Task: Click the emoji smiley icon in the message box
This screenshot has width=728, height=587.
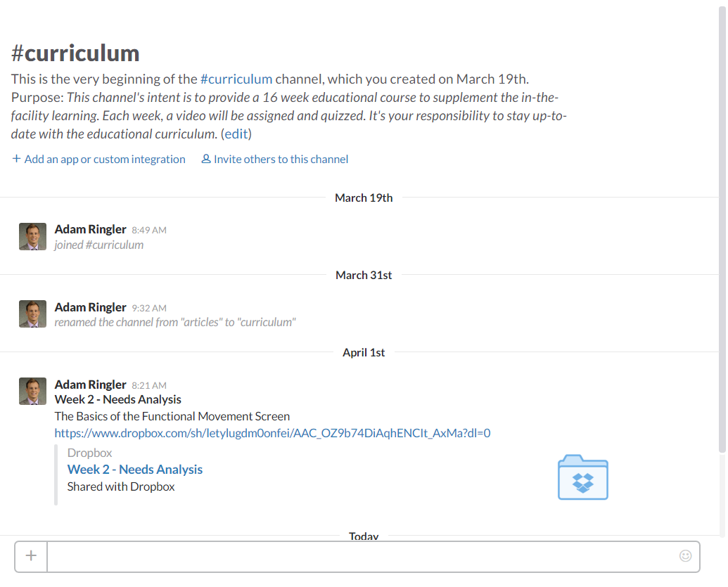Action: tap(685, 555)
